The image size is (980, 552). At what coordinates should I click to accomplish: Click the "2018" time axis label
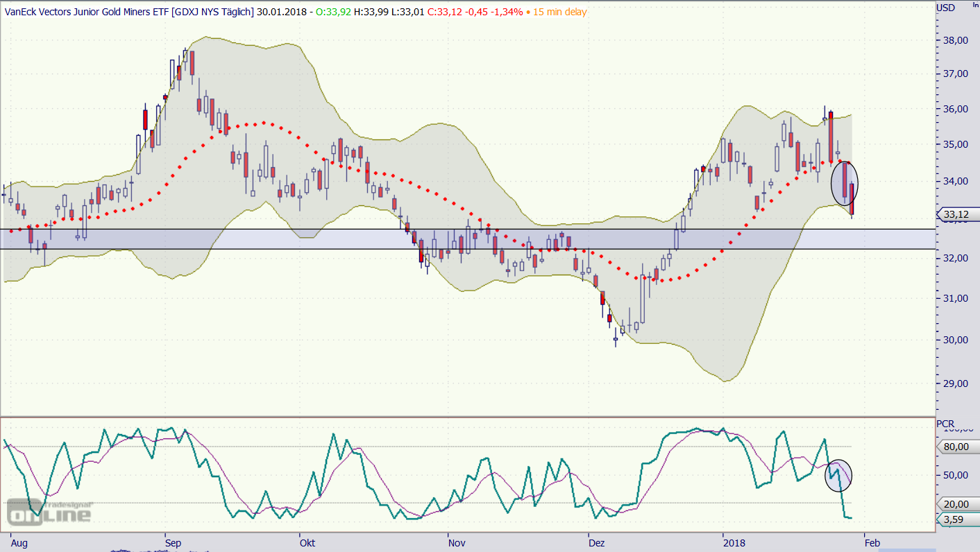point(734,543)
